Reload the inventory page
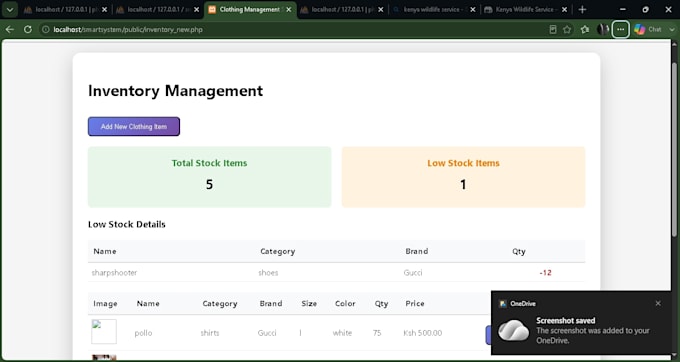Image resolution: width=680 pixels, height=362 pixels. point(28,29)
